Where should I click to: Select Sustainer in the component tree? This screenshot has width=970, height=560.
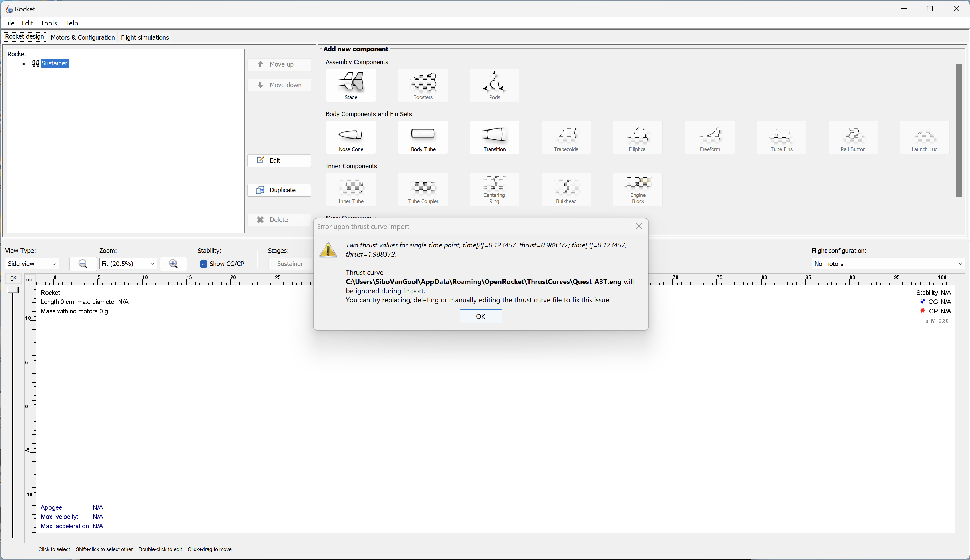(x=55, y=63)
